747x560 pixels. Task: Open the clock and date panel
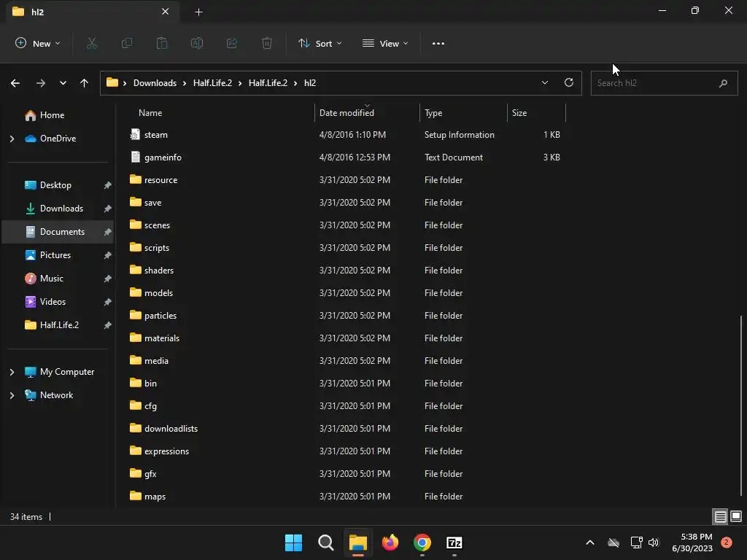(x=692, y=542)
